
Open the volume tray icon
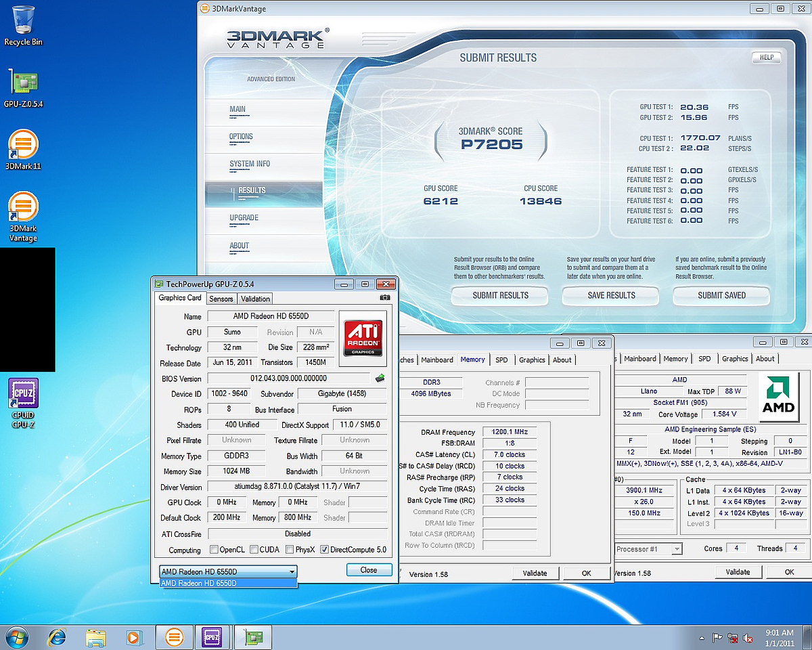tap(748, 638)
